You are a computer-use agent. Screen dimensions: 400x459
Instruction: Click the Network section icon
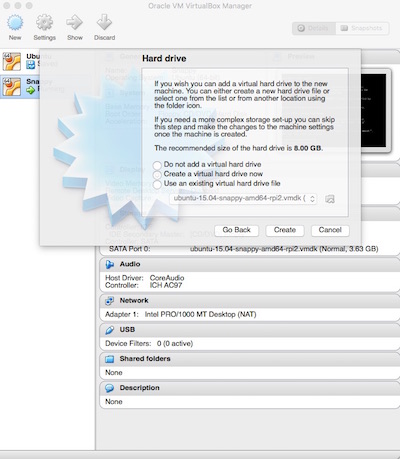click(x=109, y=301)
